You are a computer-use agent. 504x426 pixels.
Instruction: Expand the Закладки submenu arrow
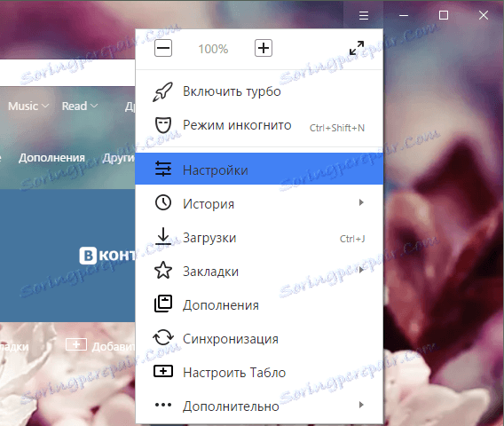pyautogui.click(x=361, y=270)
